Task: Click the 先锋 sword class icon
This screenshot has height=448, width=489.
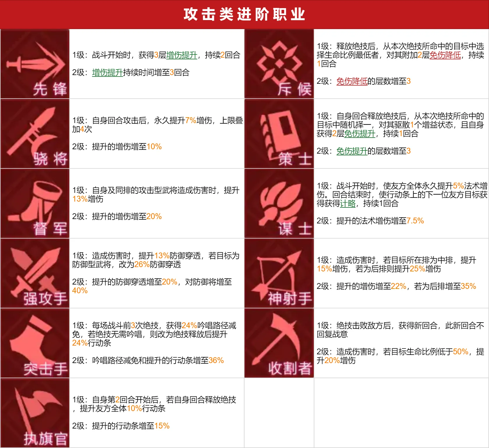Action: [35, 64]
